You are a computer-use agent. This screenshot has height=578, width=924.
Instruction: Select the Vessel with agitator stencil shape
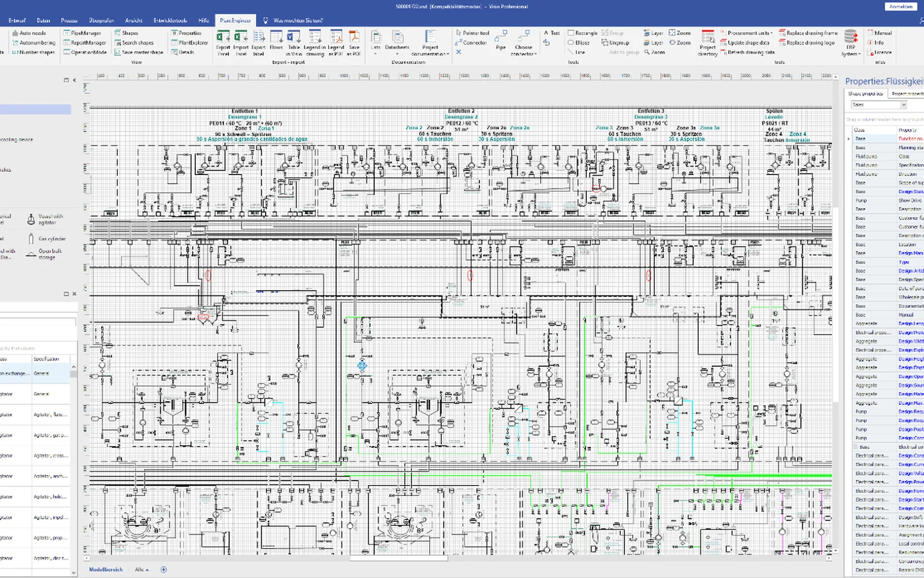pos(45,219)
